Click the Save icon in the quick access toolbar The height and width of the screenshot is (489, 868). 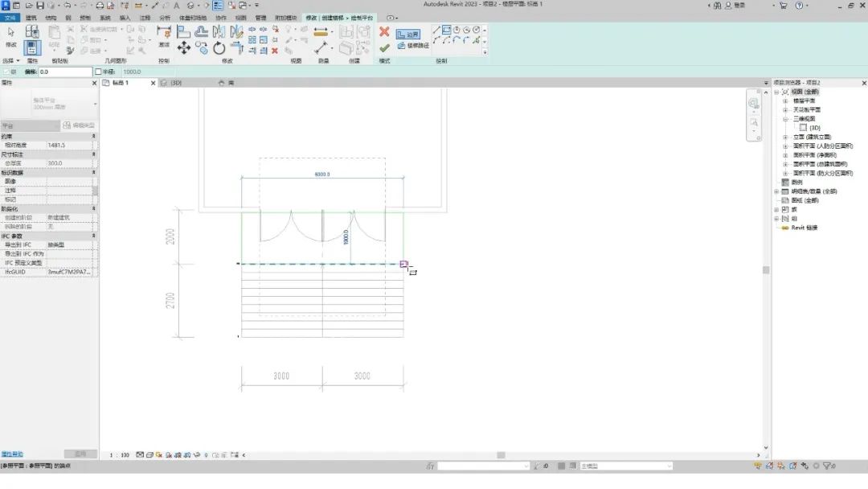[x=40, y=6]
